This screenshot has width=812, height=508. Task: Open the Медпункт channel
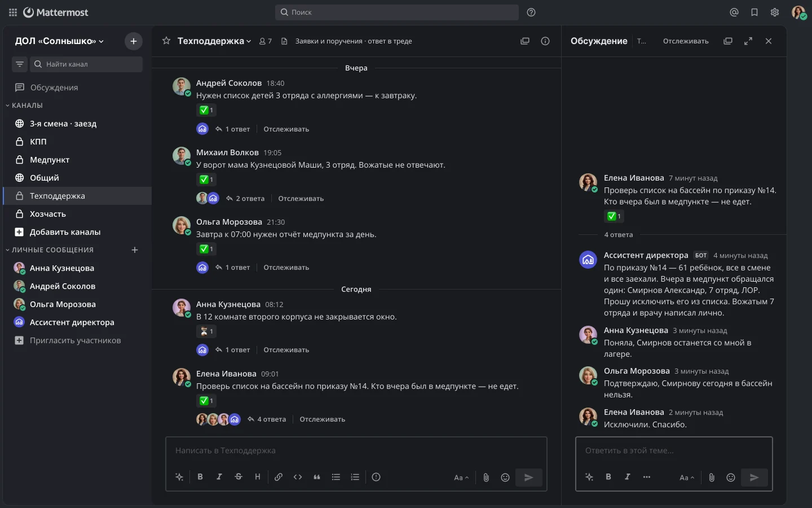77,160
